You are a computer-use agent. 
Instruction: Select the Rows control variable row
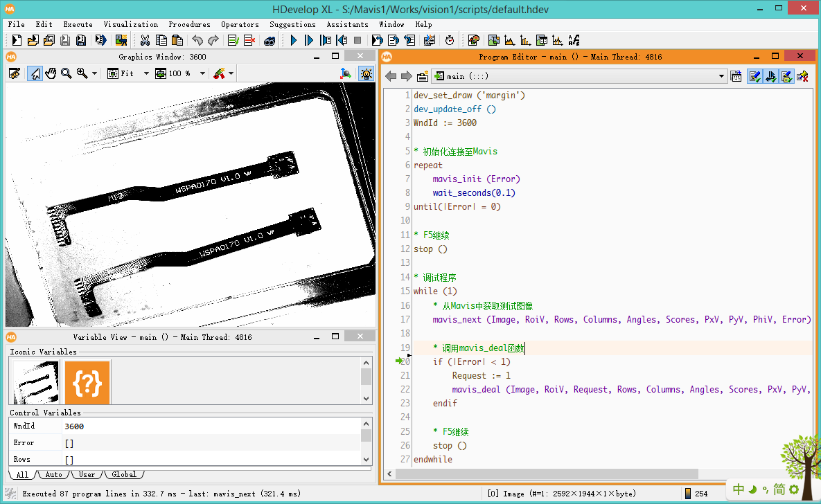(x=185, y=459)
